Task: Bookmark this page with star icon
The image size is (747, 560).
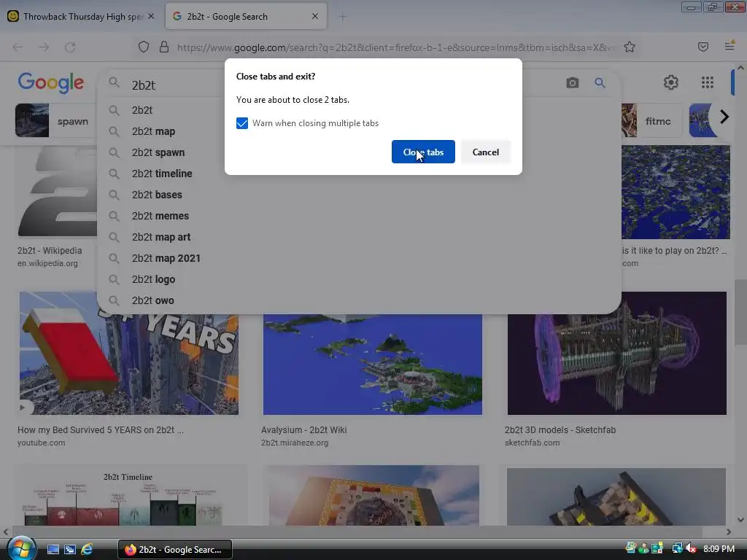Action: (x=630, y=47)
